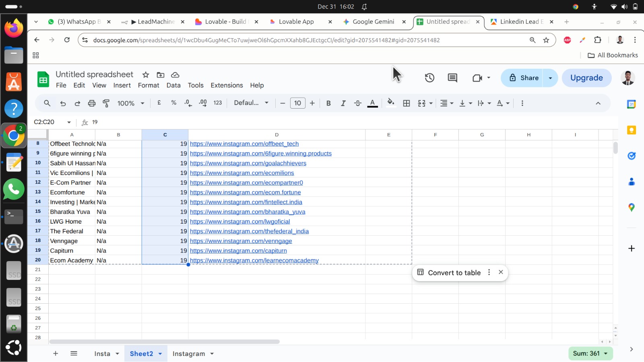The width and height of the screenshot is (644, 362).
Task: Switch to the Insta sheet tab
Action: (x=102, y=354)
